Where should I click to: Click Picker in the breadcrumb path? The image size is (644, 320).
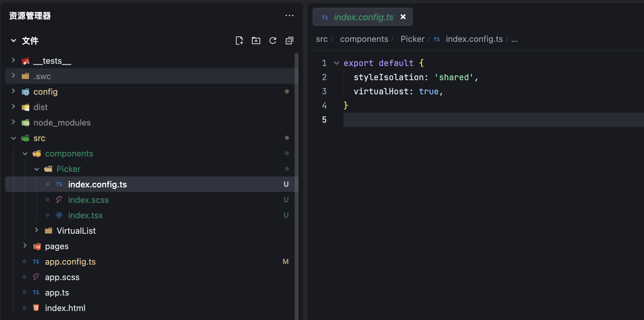(412, 39)
